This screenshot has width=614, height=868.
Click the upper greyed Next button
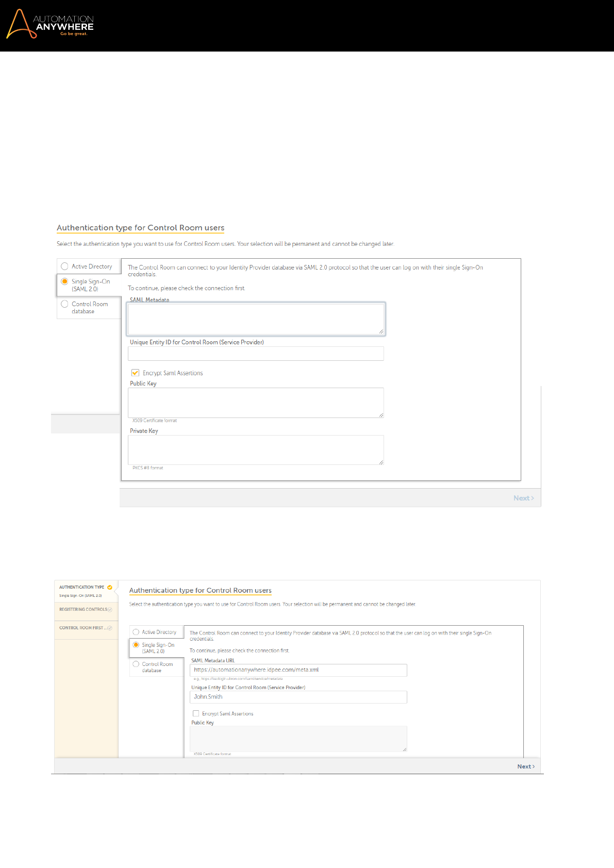tap(523, 498)
